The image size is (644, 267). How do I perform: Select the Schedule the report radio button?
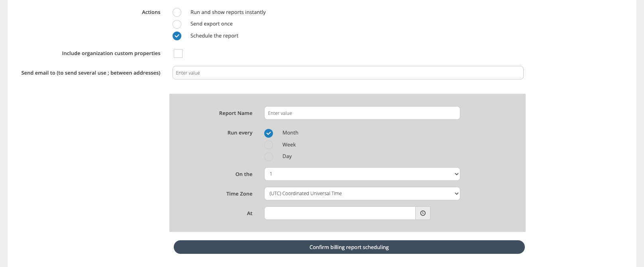pyautogui.click(x=177, y=36)
